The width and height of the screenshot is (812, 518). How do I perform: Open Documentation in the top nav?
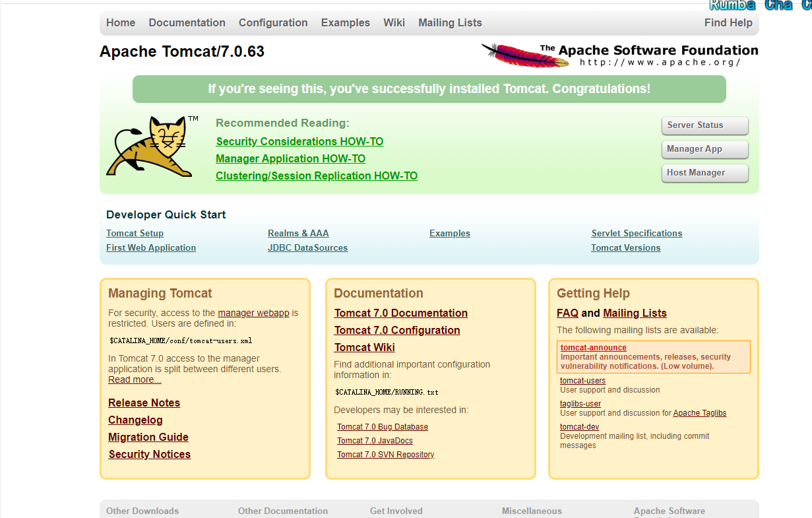187,22
